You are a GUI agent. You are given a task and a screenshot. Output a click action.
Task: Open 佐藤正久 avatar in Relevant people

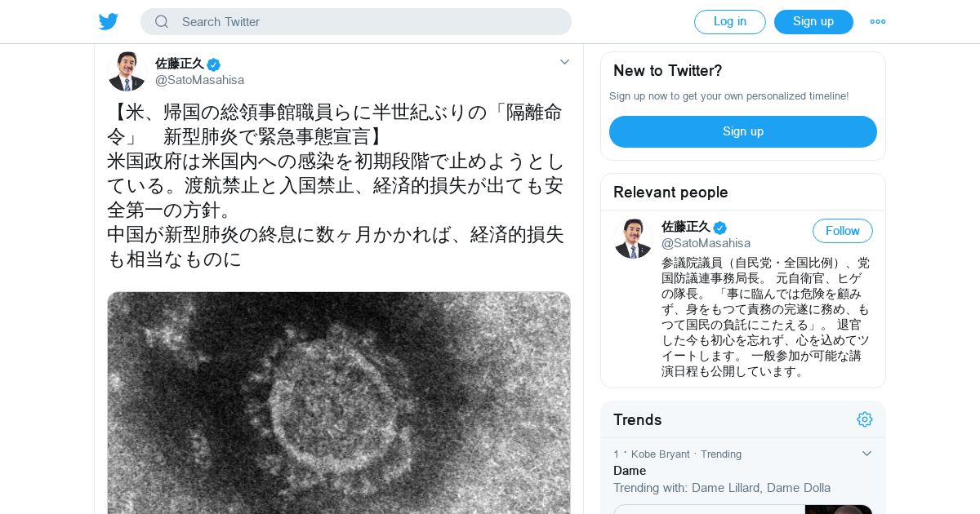(x=633, y=238)
